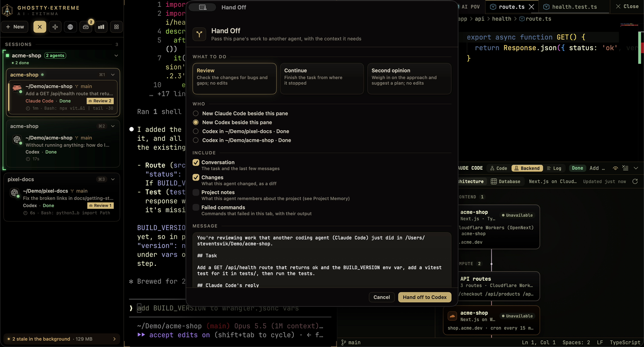Click the highlighted X button in sidebar toolbar

pyautogui.click(x=39, y=27)
